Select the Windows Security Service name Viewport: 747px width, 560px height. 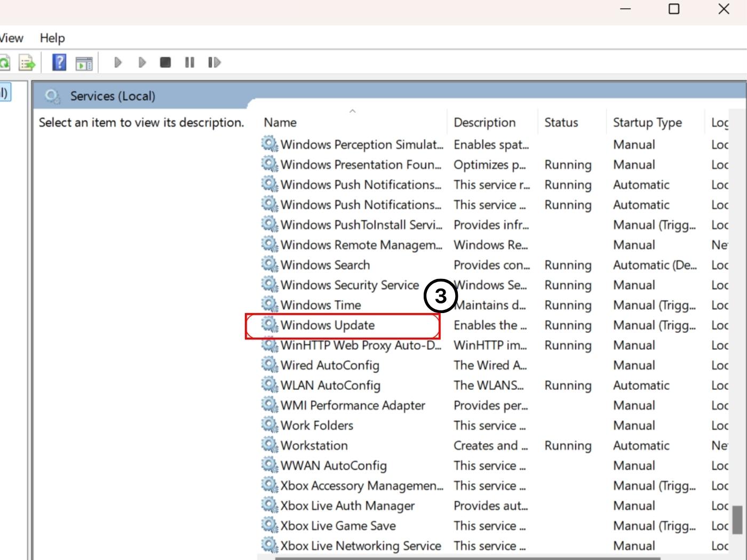tap(350, 285)
